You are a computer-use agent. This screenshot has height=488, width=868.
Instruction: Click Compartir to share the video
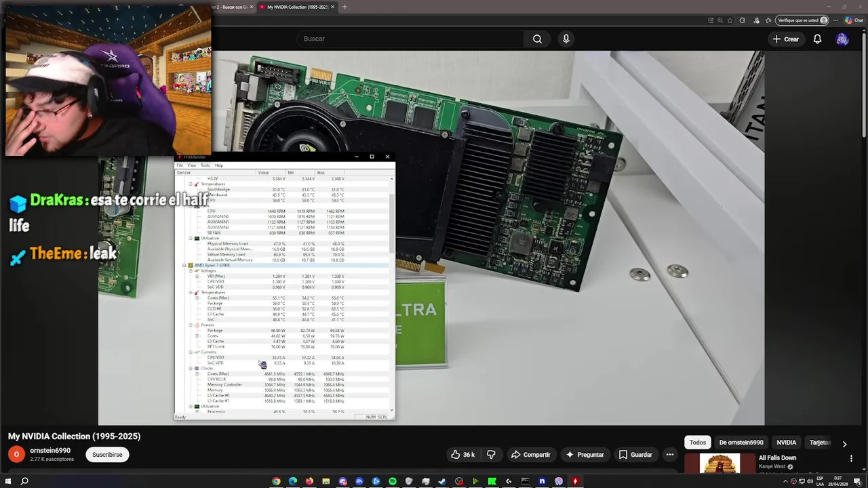pyautogui.click(x=530, y=455)
